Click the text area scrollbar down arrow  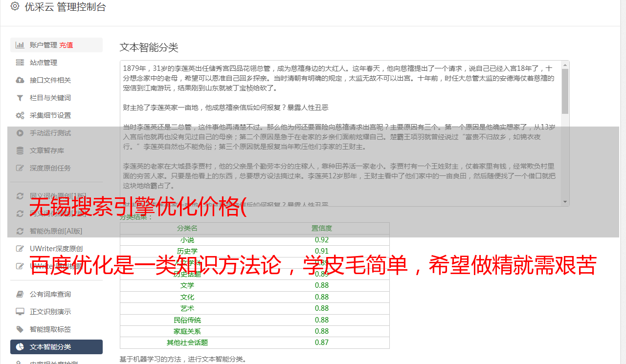click(x=565, y=202)
